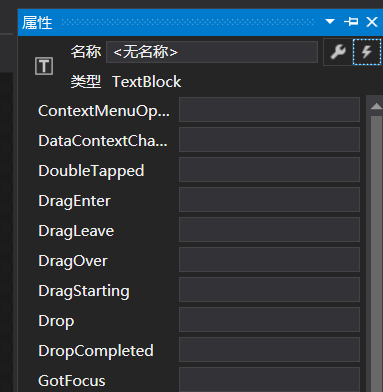Click the 属性 panel title bar

(x=187, y=22)
